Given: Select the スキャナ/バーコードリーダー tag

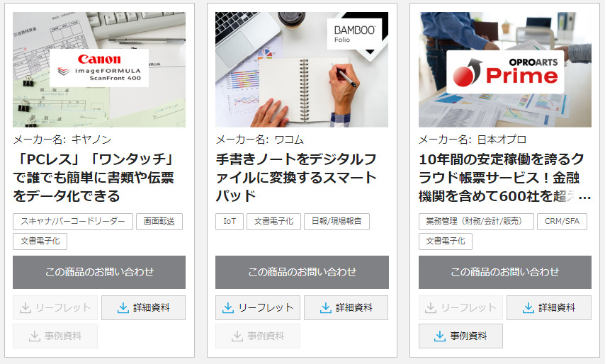Looking at the screenshot, I should click(73, 222).
